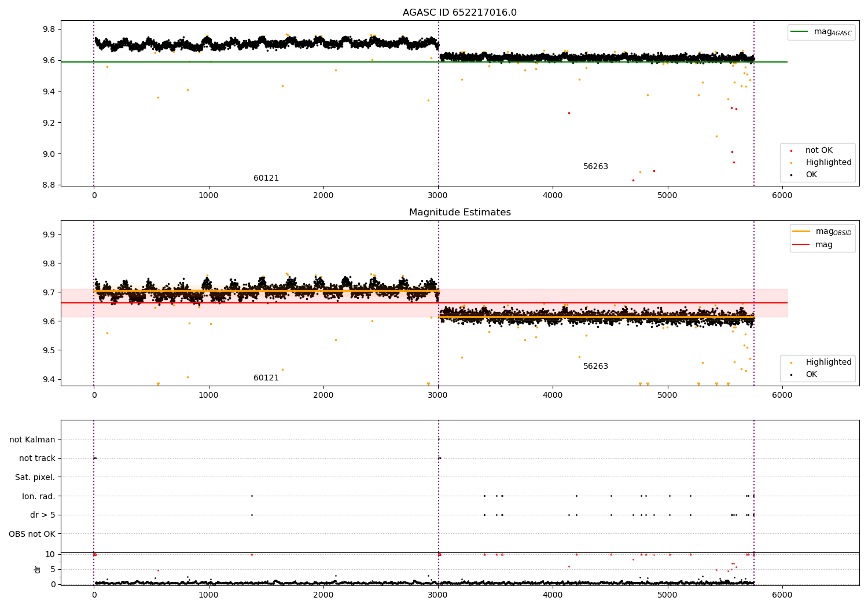
Task: Click the '56263' obsid label in the top plot
Action: pyautogui.click(x=595, y=167)
